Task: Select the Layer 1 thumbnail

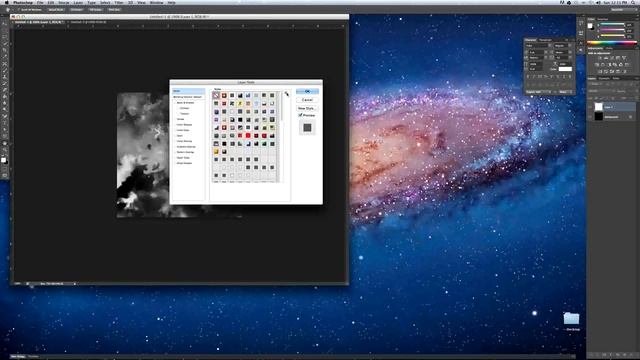Action: (598, 107)
